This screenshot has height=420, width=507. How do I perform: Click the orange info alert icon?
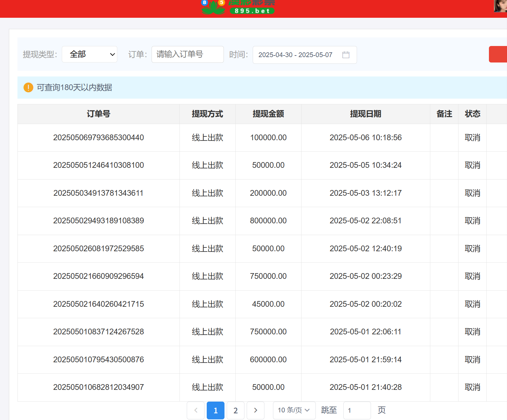tap(28, 87)
